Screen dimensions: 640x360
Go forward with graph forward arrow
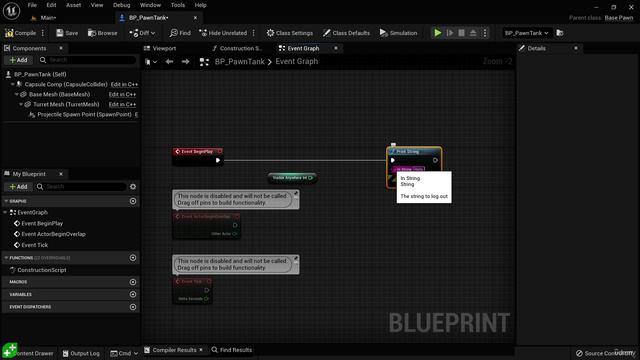[185, 62]
